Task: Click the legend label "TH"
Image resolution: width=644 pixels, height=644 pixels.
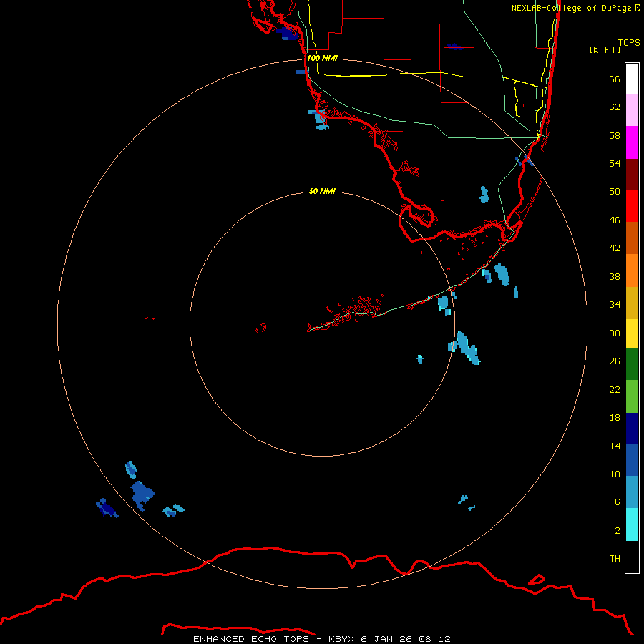Action: coord(615,559)
